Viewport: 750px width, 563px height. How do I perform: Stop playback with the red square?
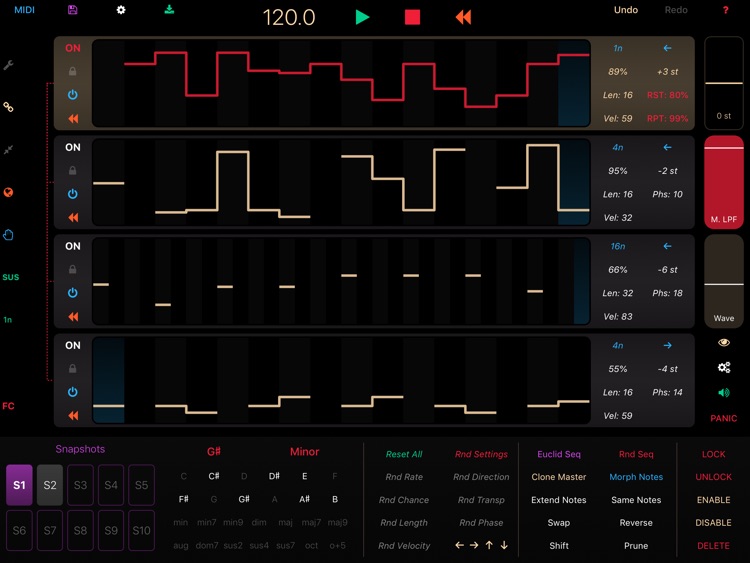point(412,17)
